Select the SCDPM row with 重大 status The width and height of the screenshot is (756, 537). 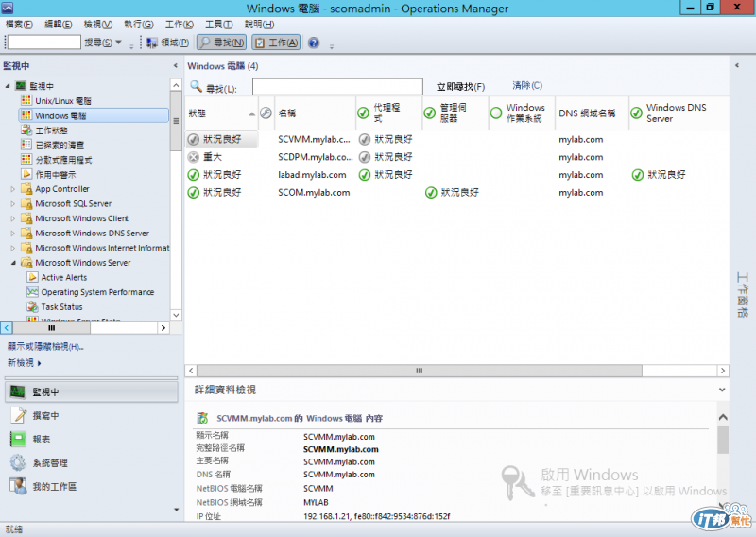point(456,157)
